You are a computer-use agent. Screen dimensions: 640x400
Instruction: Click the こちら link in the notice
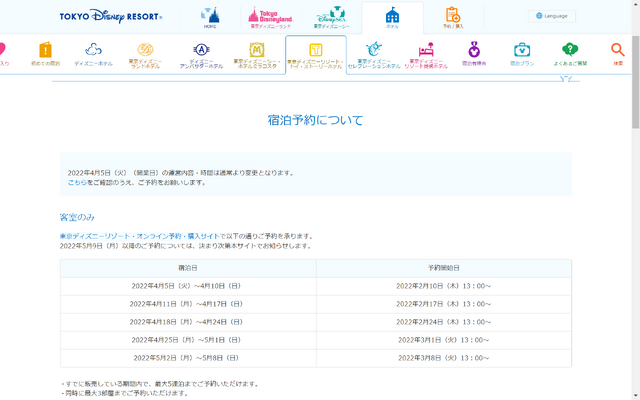77,182
